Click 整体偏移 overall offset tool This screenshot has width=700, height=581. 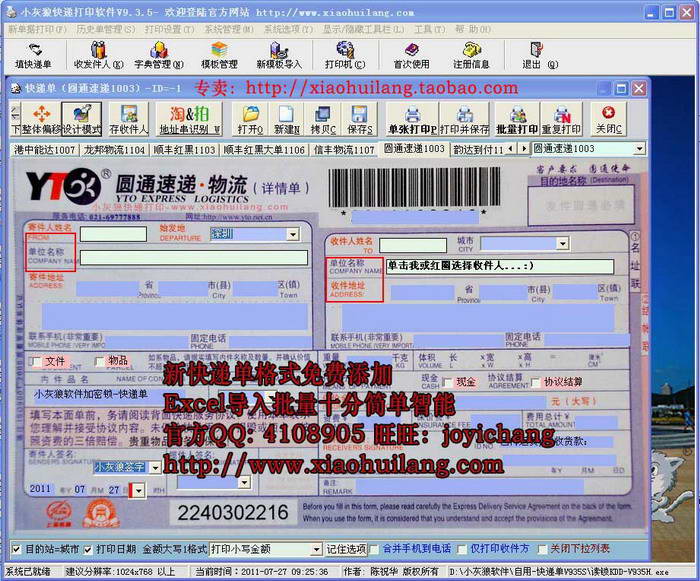click(41, 119)
